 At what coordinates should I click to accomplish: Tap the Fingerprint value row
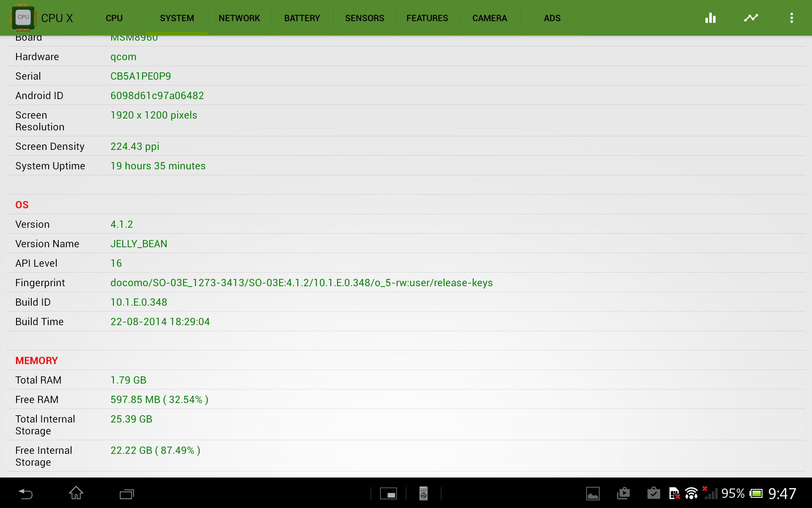click(x=301, y=283)
